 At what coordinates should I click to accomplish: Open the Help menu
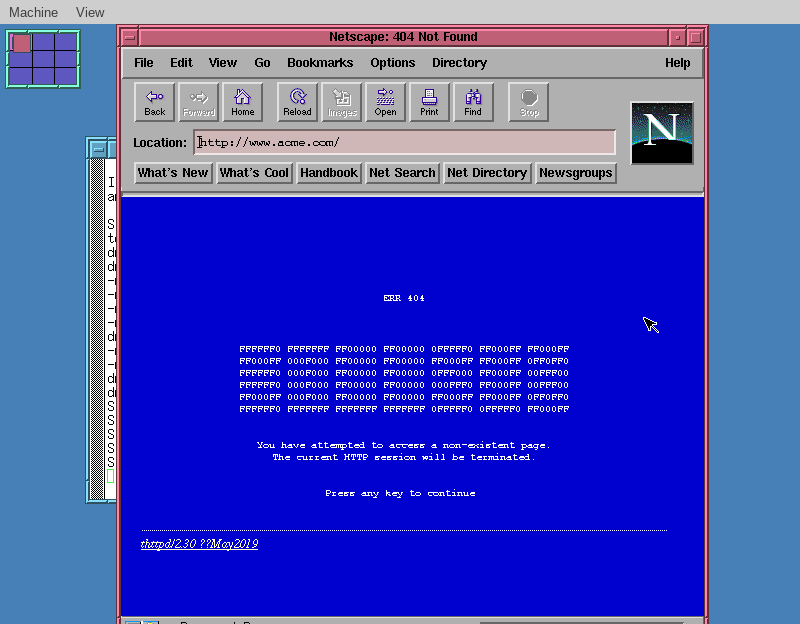tap(677, 63)
